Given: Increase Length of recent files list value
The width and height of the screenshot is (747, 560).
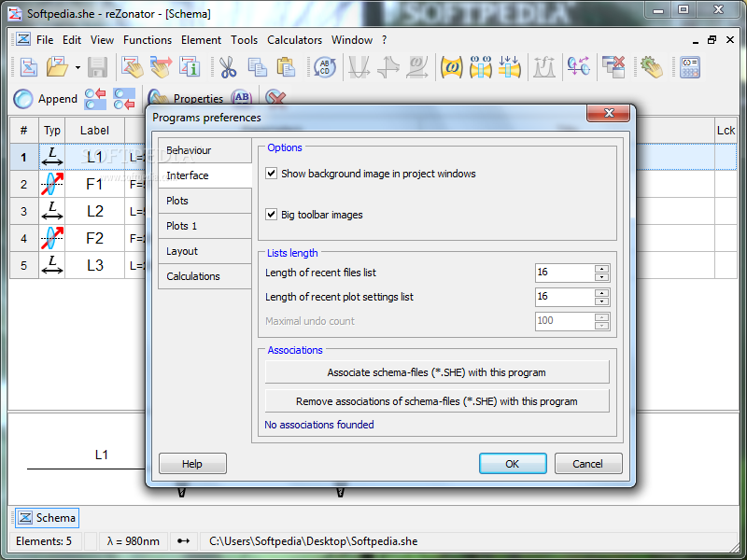Looking at the screenshot, I should coord(602,269).
